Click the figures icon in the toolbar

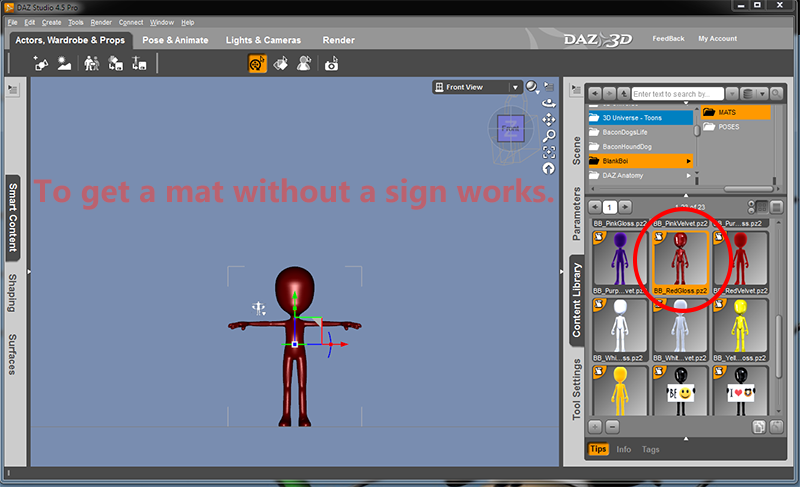coord(91,64)
